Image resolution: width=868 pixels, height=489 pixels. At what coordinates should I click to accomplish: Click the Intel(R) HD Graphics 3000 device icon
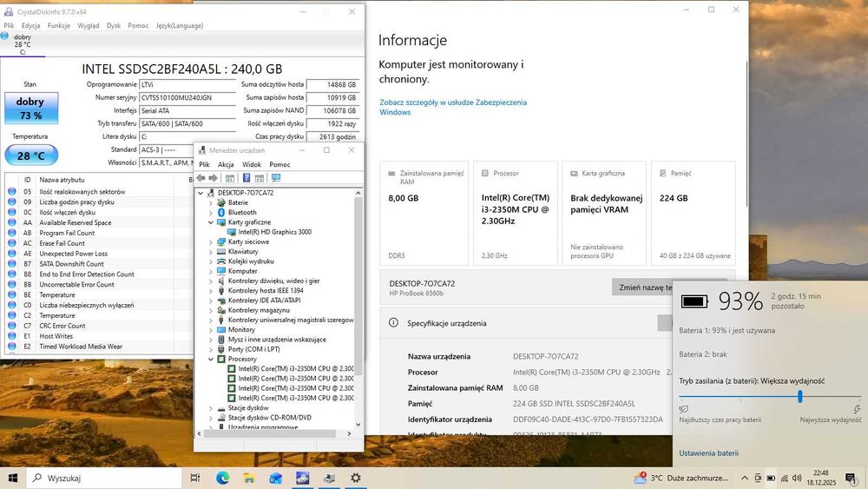[x=232, y=232]
